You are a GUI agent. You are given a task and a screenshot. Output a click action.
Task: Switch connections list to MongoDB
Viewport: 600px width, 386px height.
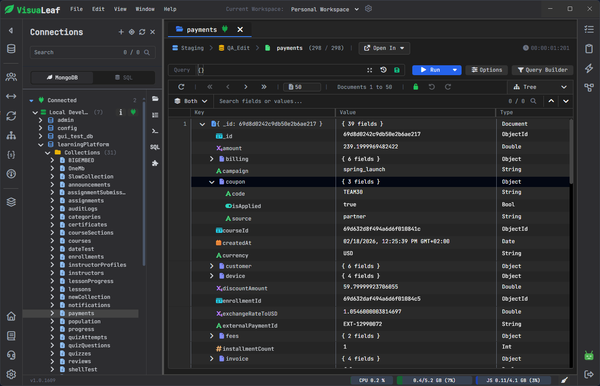tap(62, 78)
